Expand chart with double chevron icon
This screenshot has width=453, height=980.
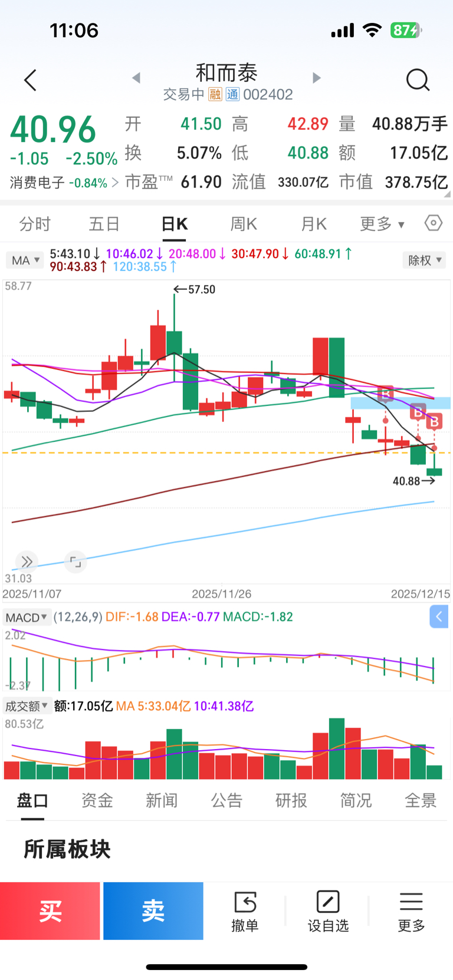27,562
